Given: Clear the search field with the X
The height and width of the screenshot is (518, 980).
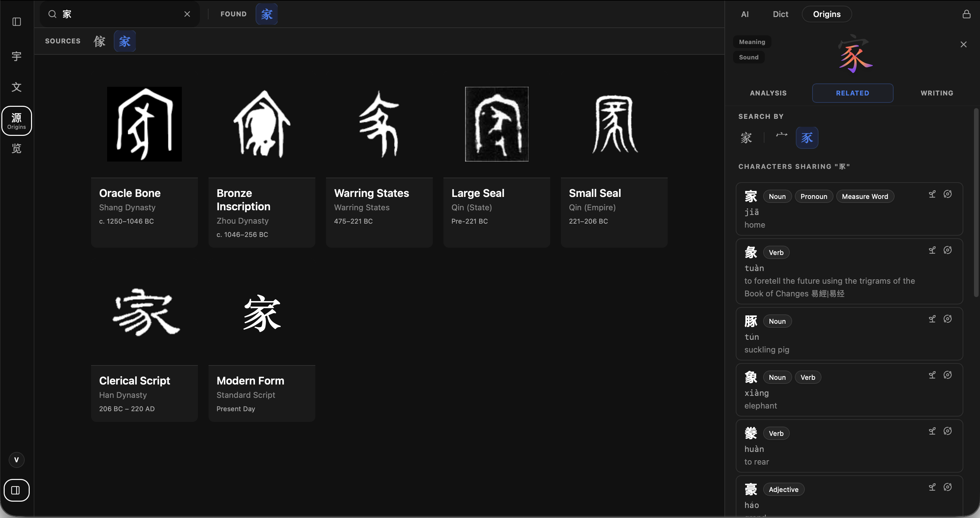Looking at the screenshot, I should point(187,14).
